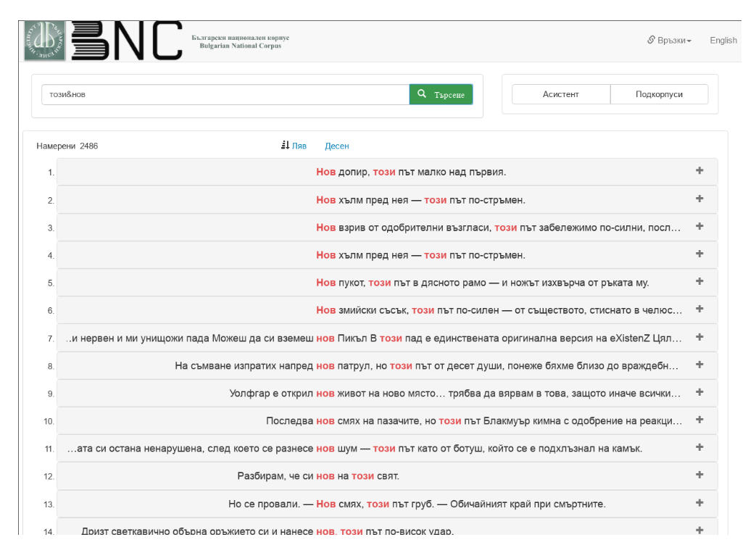Expand result 6 'змийски съсък' plus icon

click(699, 309)
